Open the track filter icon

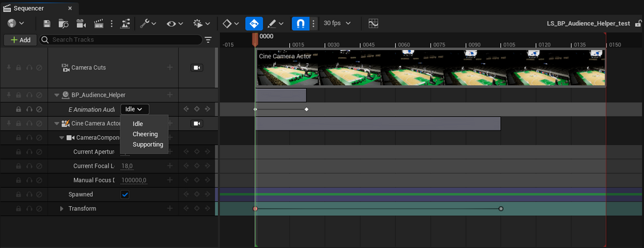pos(208,40)
